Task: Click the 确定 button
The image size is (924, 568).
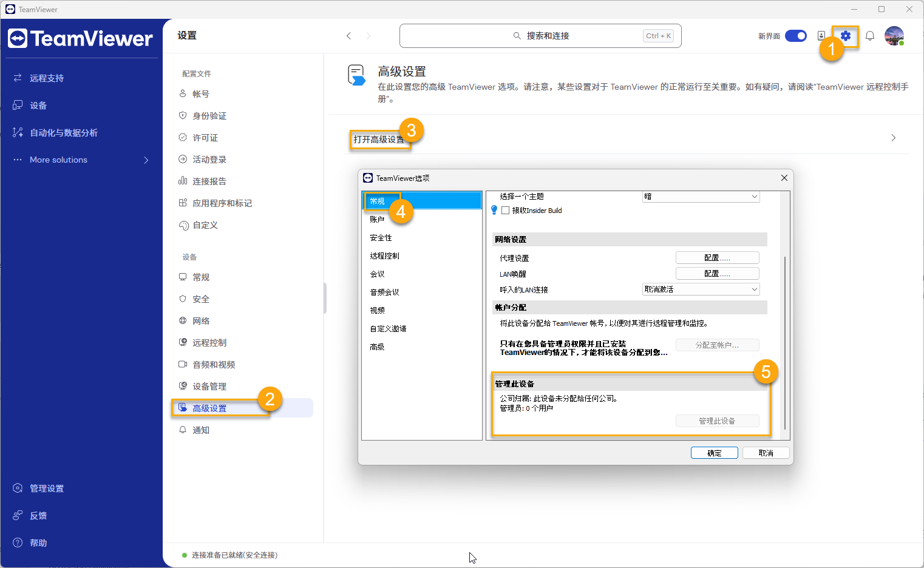Action: (x=715, y=453)
